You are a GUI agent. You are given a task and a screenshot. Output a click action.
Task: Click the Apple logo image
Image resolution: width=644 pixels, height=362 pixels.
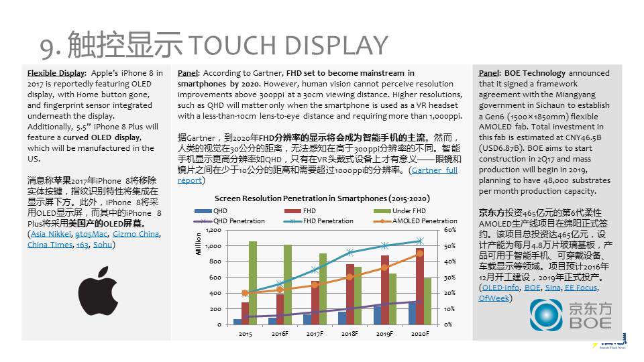click(98, 290)
